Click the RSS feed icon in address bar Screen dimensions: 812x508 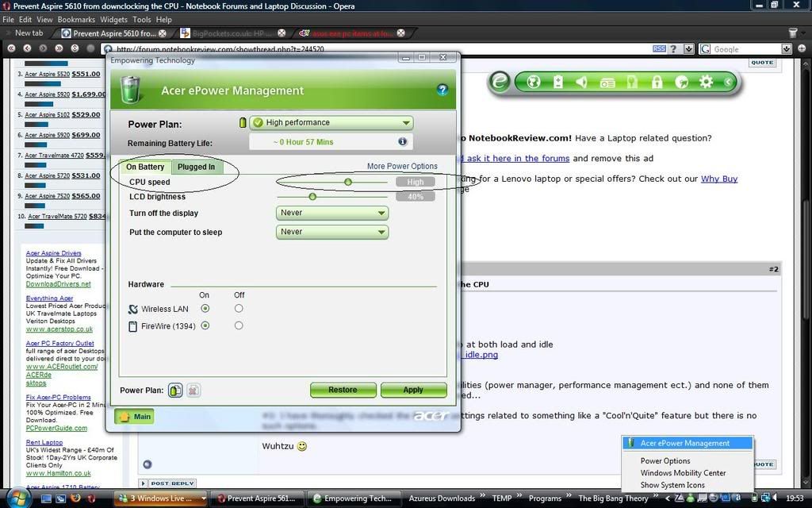pos(659,48)
